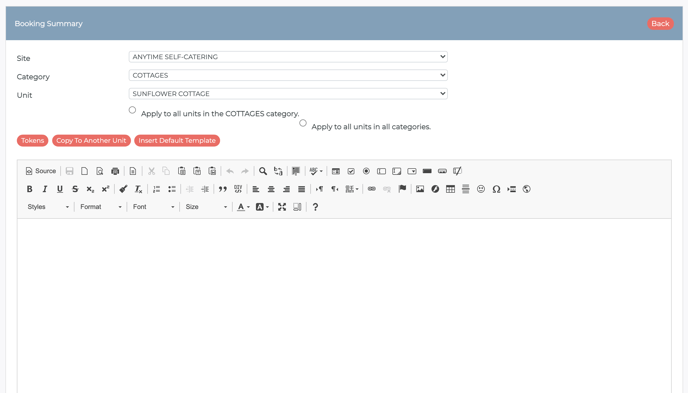
Task: Click the Paste icon
Action: [182, 171]
